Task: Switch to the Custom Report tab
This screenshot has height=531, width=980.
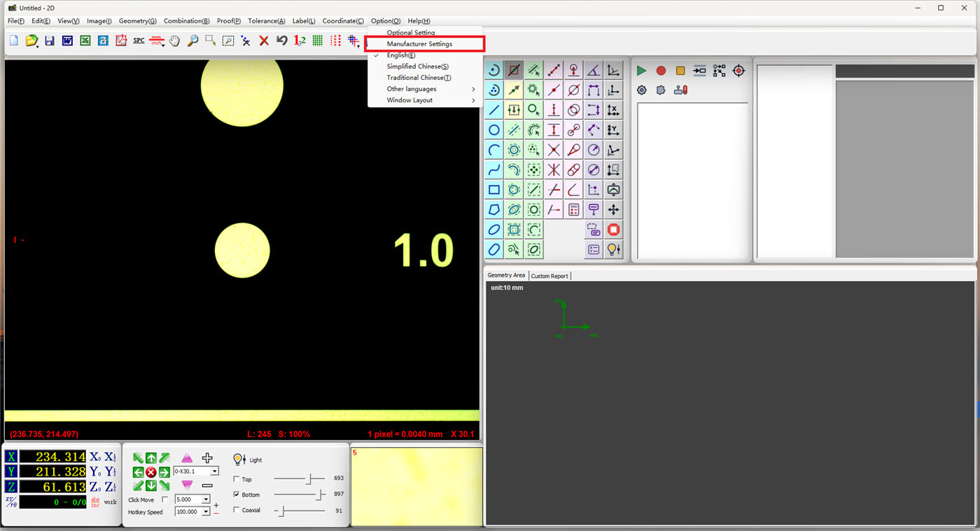Action: tap(549, 276)
